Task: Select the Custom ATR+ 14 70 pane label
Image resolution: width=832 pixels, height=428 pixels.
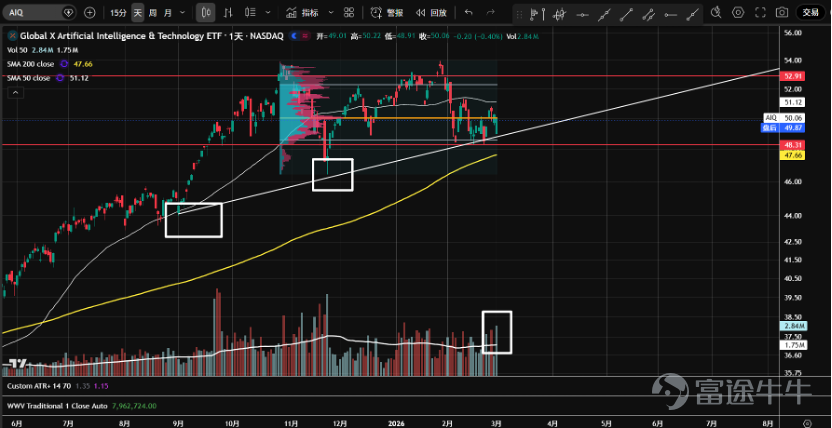Action: click(40, 386)
